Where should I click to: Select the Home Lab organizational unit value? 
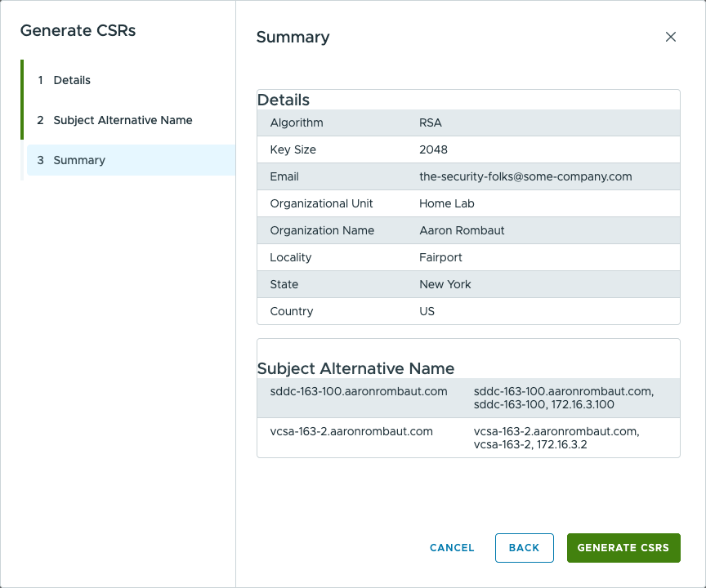pos(447,203)
